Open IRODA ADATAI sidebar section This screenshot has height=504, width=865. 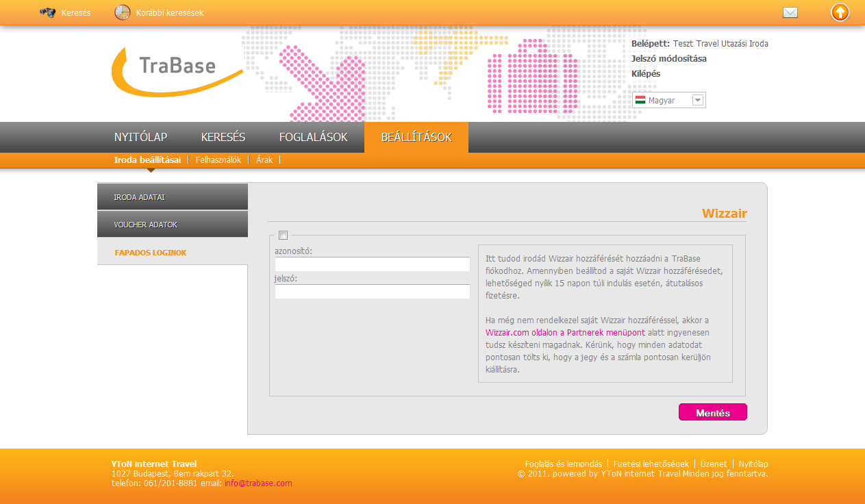pos(173,197)
